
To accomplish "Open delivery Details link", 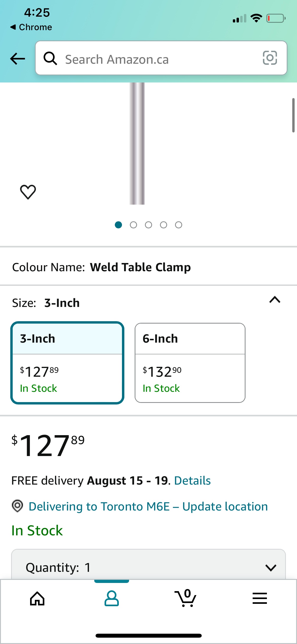I will (x=192, y=481).
